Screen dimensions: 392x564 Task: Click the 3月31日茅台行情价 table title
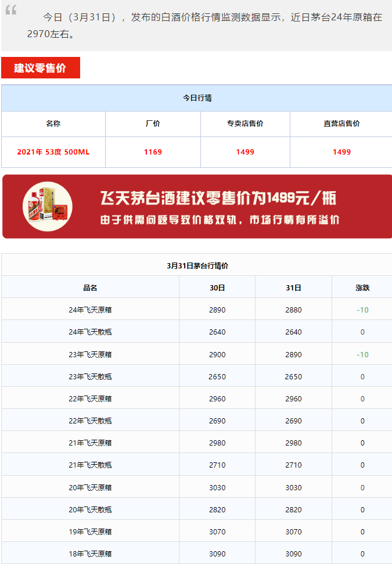[x=197, y=266]
